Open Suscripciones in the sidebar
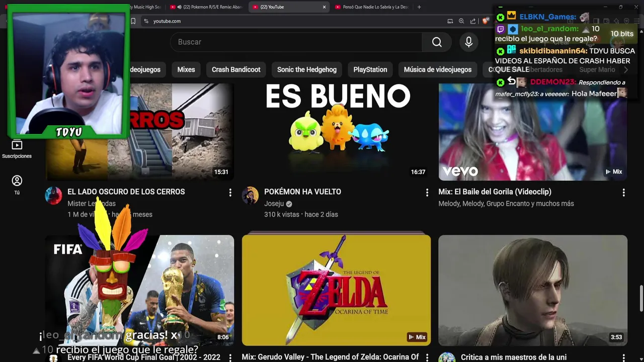This screenshot has height=362, width=644. pos(17,149)
